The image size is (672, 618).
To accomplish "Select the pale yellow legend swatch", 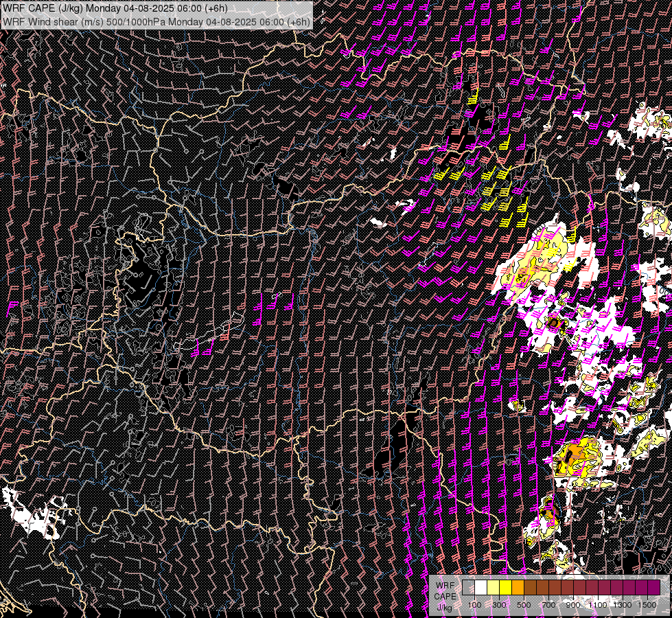I will click(494, 588).
